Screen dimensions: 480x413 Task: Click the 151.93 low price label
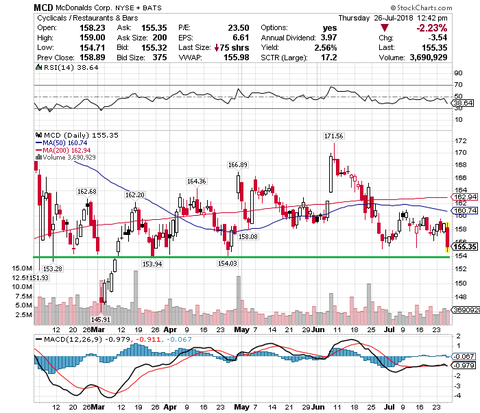pyautogui.click(x=39, y=277)
